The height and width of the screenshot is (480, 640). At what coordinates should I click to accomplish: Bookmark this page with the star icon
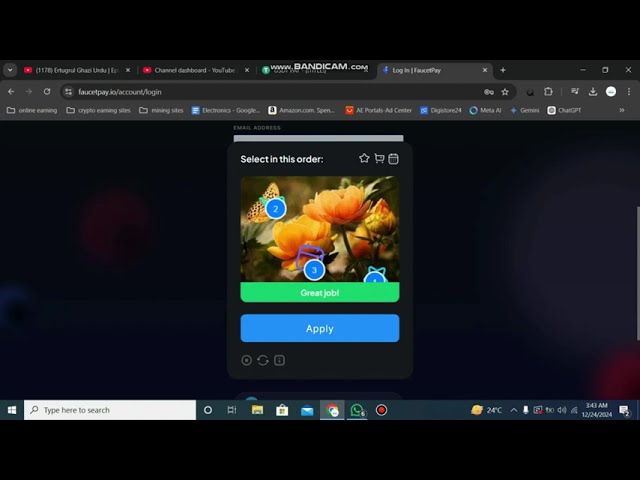505,91
